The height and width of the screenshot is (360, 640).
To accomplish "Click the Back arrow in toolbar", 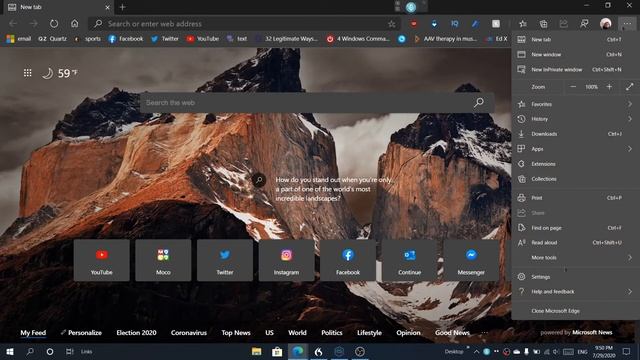I will click(x=13, y=24).
